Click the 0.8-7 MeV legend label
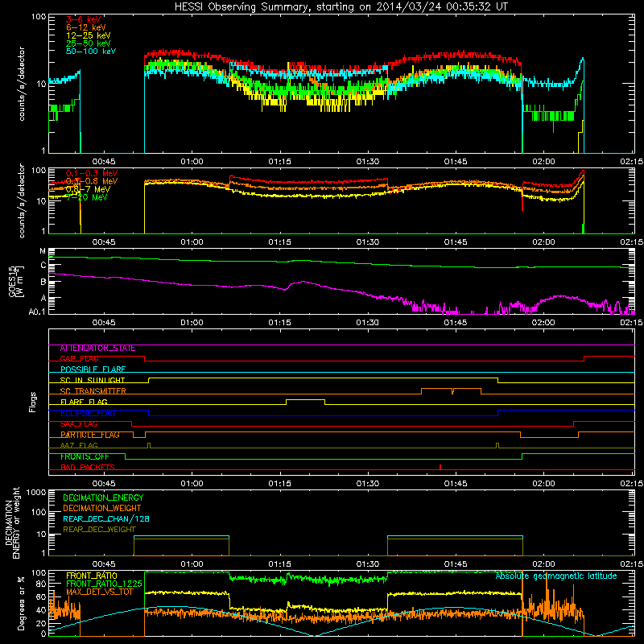Screen dimensions: 644x644 88,189
